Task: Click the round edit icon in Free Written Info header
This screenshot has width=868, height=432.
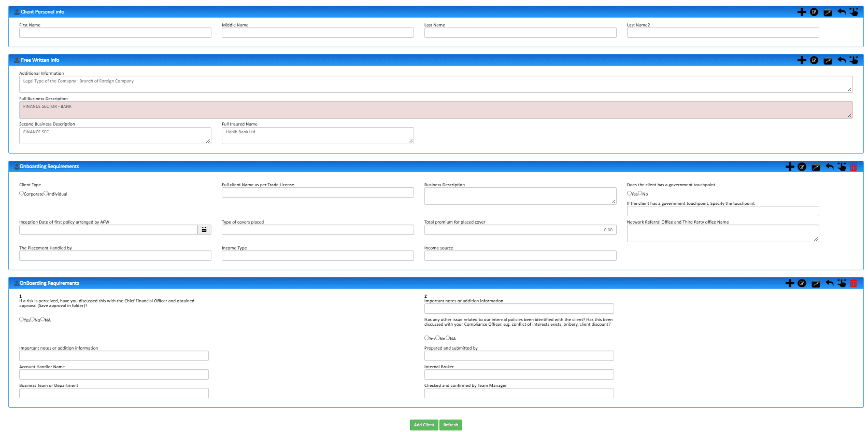Action: click(x=814, y=60)
